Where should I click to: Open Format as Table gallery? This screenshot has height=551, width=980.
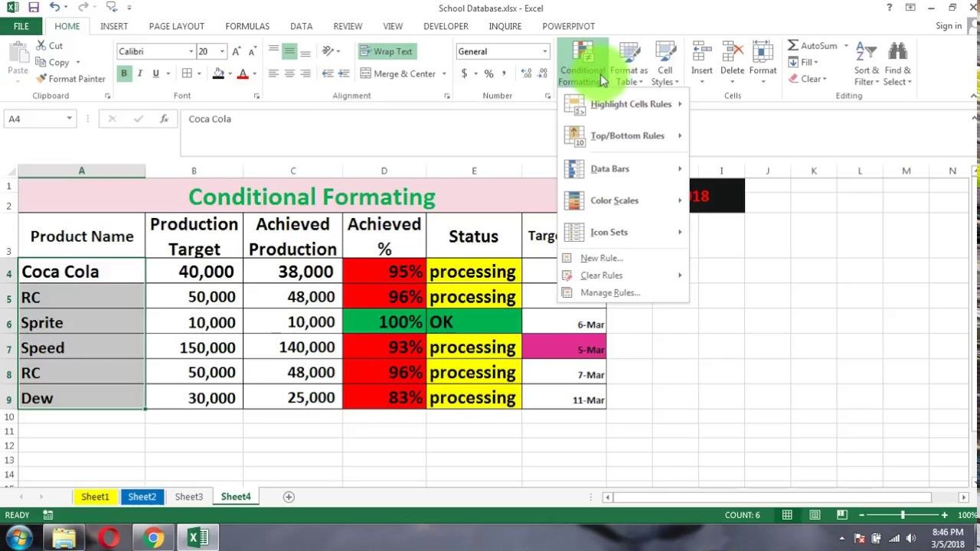coord(629,64)
